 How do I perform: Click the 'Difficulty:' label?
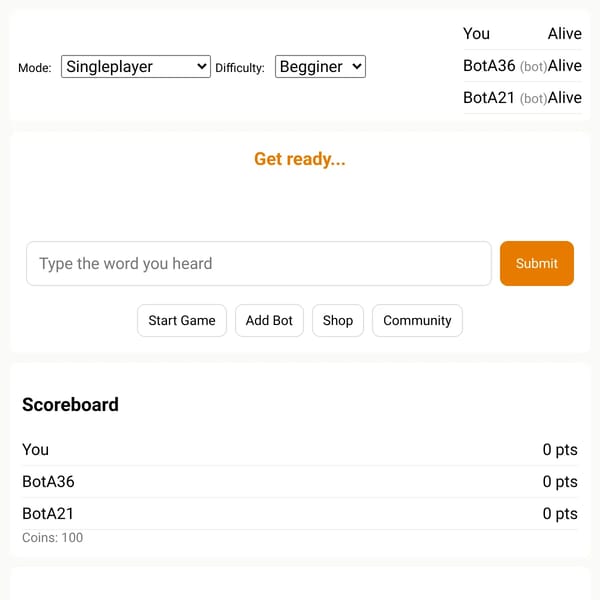pyautogui.click(x=240, y=68)
